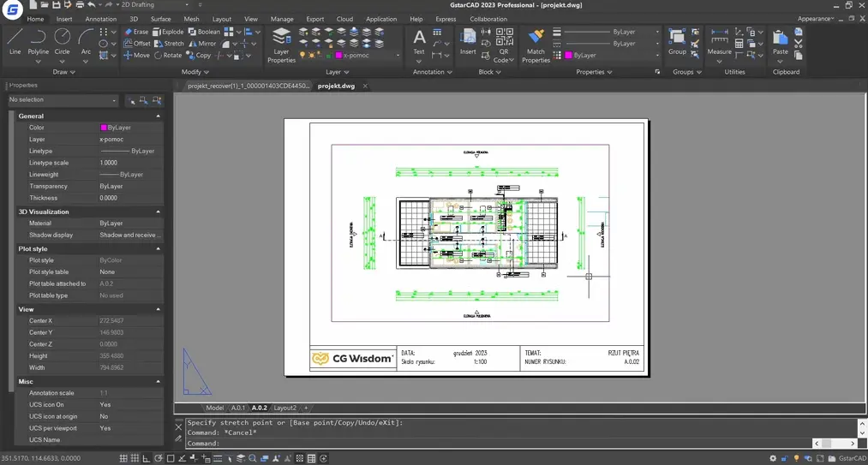The image size is (868, 465).
Task: Click the Offset tool
Action: pyautogui.click(x=137, y=43)
